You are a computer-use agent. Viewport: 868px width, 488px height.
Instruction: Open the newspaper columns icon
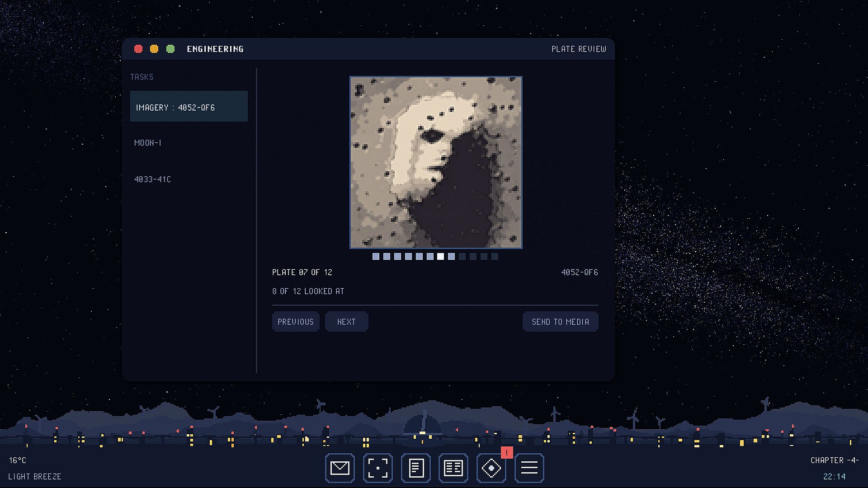pyautogui.click(x=453, y=468)
